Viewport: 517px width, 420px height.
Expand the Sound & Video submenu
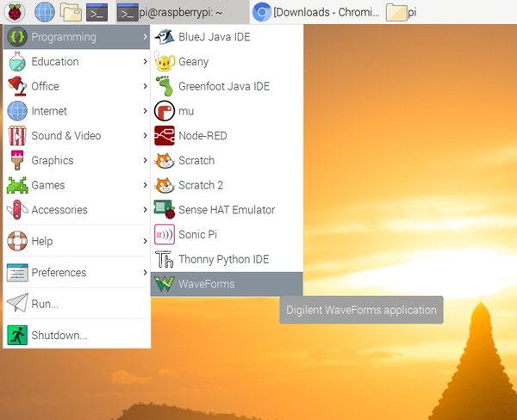65,135
